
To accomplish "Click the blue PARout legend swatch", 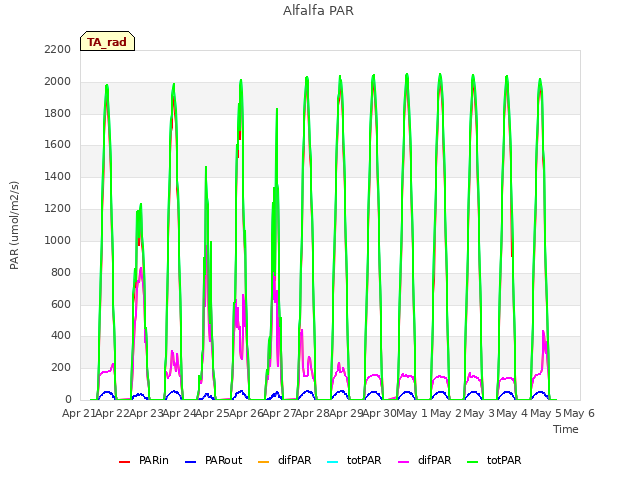I will [191, 462].
